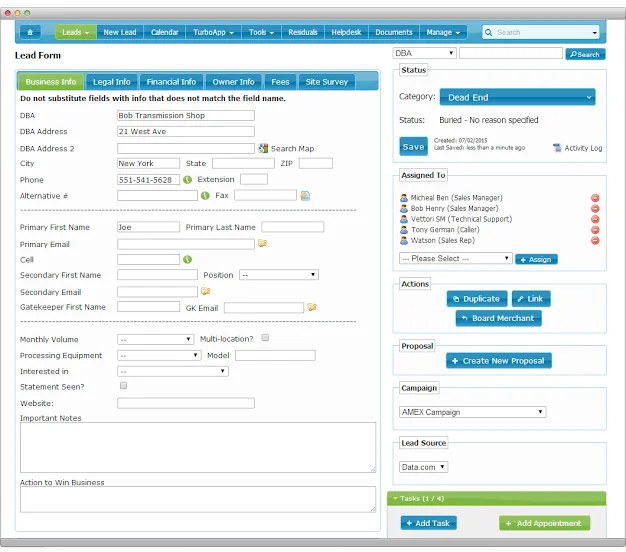
Task: Click green call icon next to Phone
Action: click(187, 180)
